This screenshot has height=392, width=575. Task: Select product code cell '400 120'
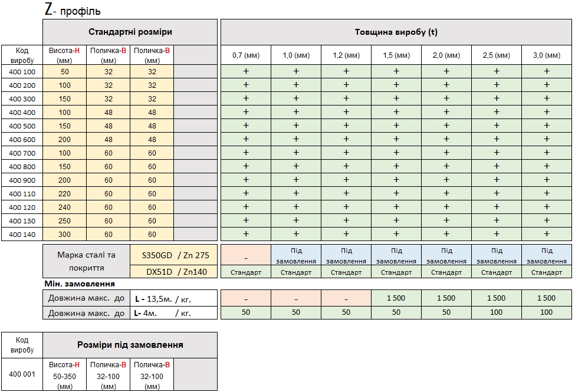click(22, 207)
